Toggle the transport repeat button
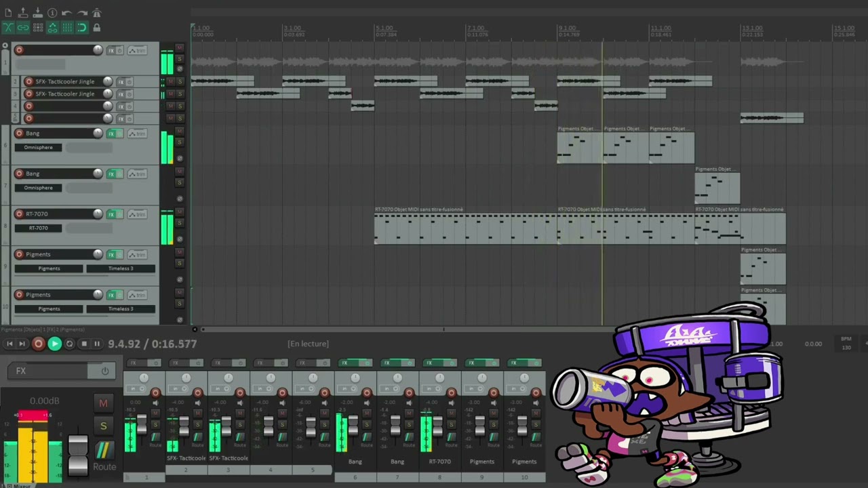Viewport: 868px width, 488px height. coord(69,344)
